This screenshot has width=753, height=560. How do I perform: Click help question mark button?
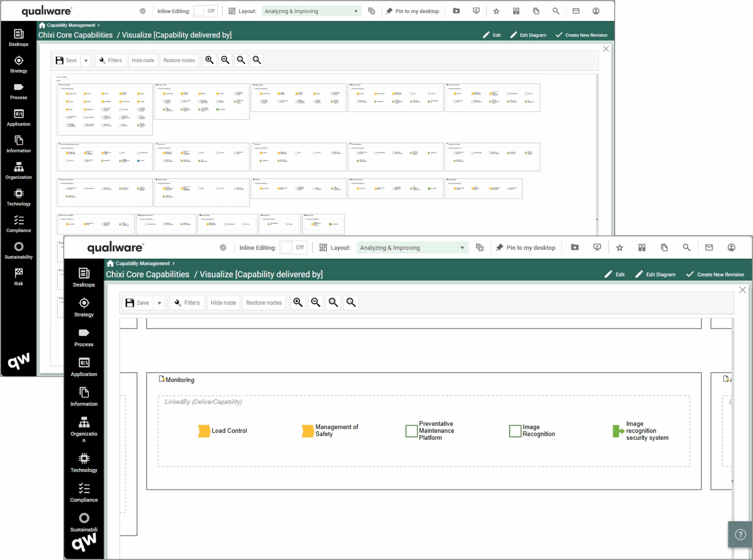point(740,535)
